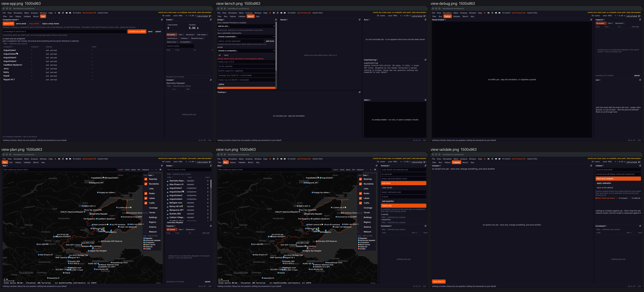Close the Console panel in view-app
Screen dimensions: 644x292
tap(174, 80)
